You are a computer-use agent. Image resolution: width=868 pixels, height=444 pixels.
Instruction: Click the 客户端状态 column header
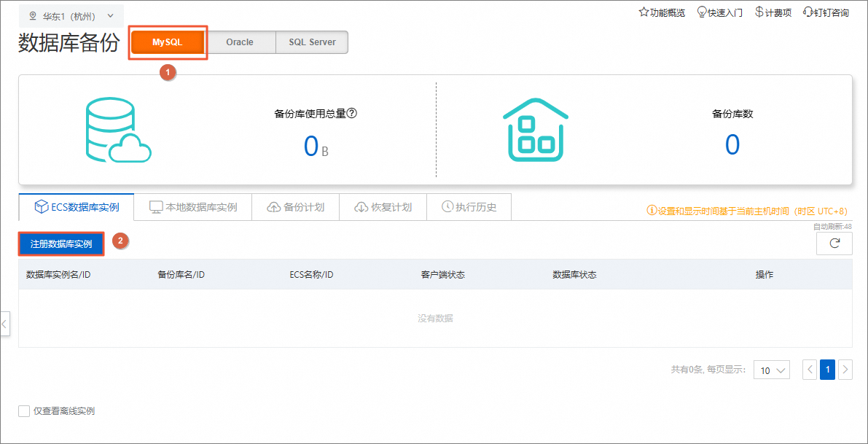pyautogui.click(x=443, y=275)
